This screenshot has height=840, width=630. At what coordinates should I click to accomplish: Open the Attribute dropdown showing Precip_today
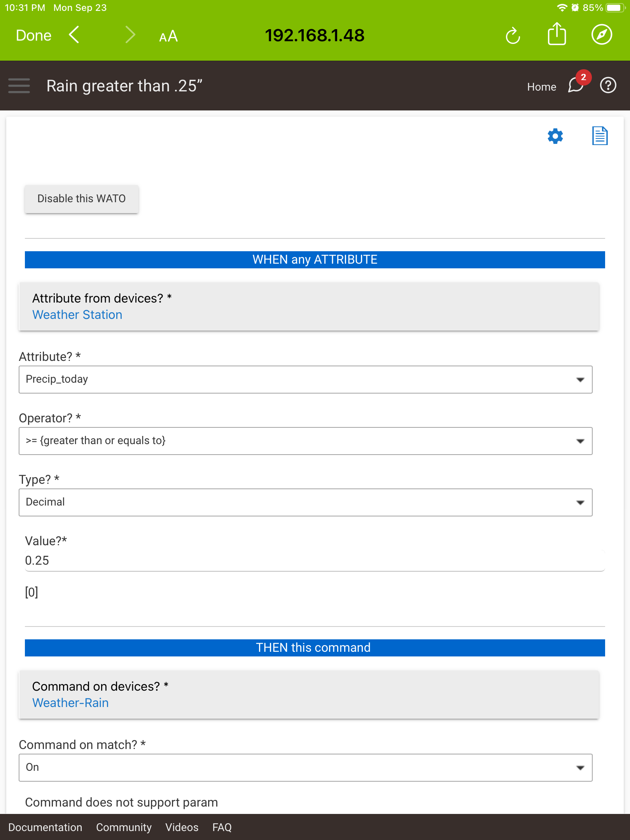305,380
